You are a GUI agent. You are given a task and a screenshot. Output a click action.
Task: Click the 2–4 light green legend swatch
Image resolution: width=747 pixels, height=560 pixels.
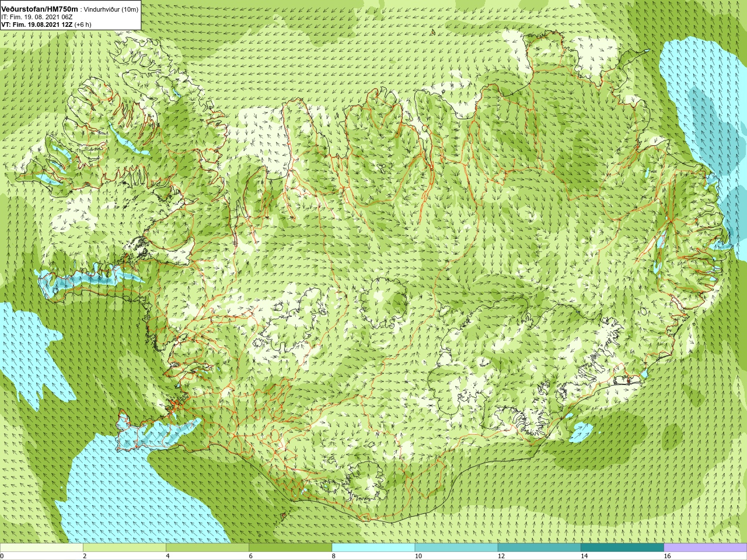coord(124,548)
